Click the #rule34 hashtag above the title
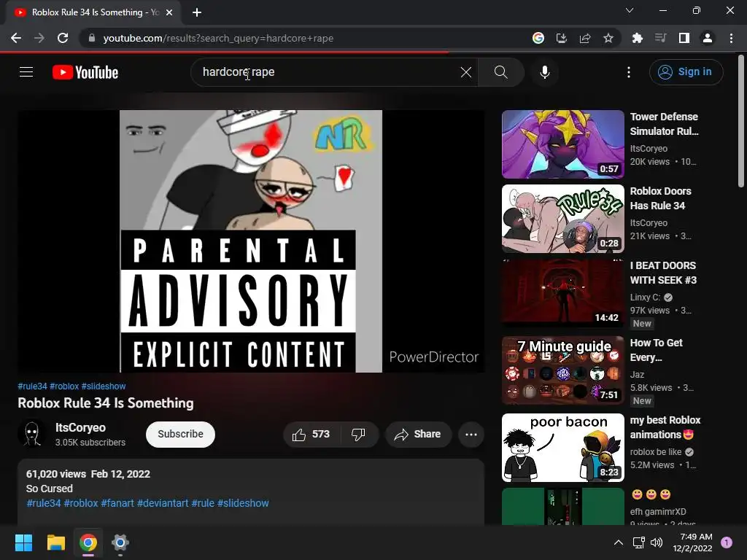The width and height of the screenshot is (747, 560). pyautogui.click(x=32, y=386)
